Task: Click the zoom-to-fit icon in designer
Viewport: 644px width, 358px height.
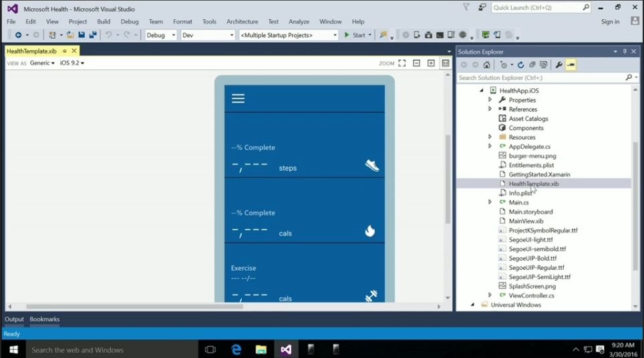Action: tap(401, 63)
